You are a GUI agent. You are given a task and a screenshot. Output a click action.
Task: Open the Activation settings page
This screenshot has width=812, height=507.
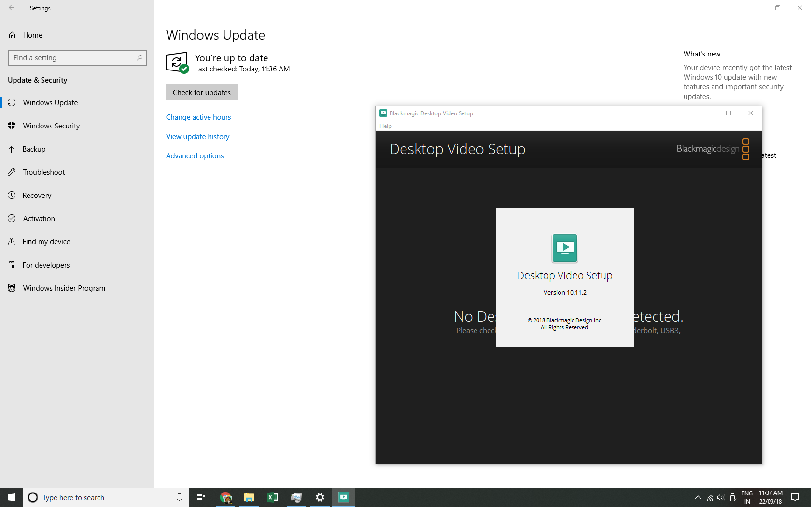pos(77,218)
